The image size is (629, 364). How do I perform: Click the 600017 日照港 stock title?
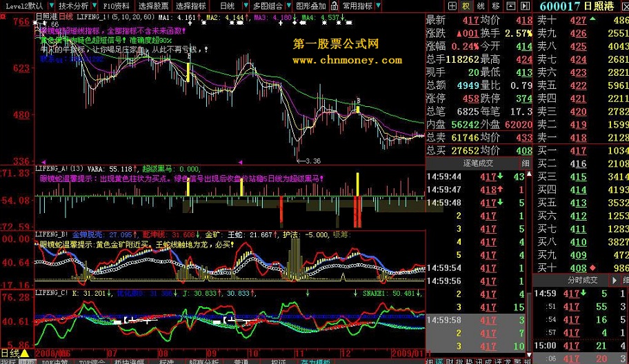[x=577, y=6]
